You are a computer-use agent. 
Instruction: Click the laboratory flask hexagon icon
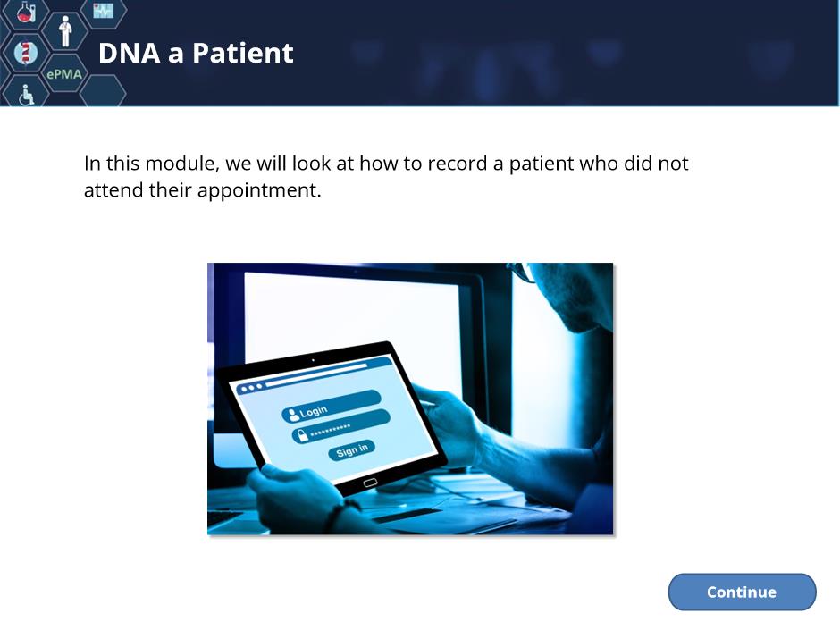(x=26, y=13)
